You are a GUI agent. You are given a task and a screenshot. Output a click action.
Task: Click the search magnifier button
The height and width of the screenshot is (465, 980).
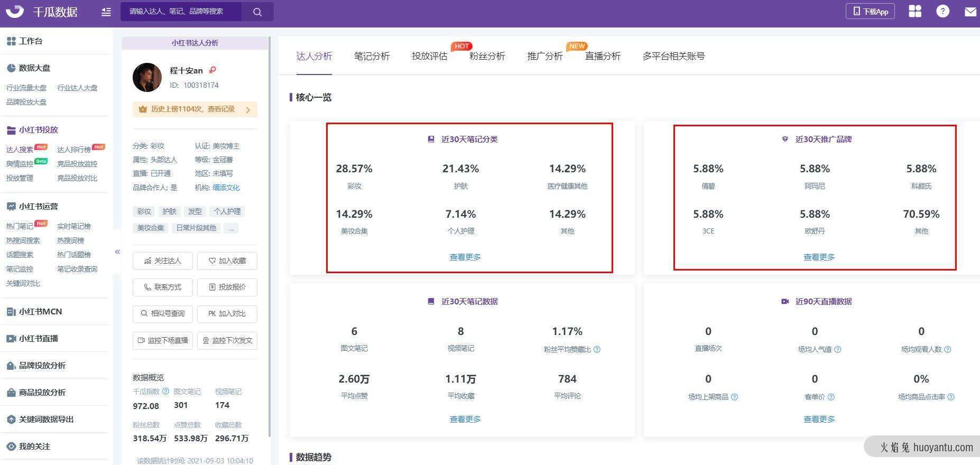[257, 12]
